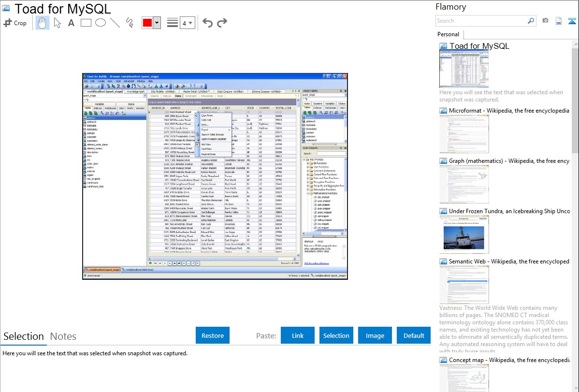
Task: Click the Default paste button
Action: (414, 335)
